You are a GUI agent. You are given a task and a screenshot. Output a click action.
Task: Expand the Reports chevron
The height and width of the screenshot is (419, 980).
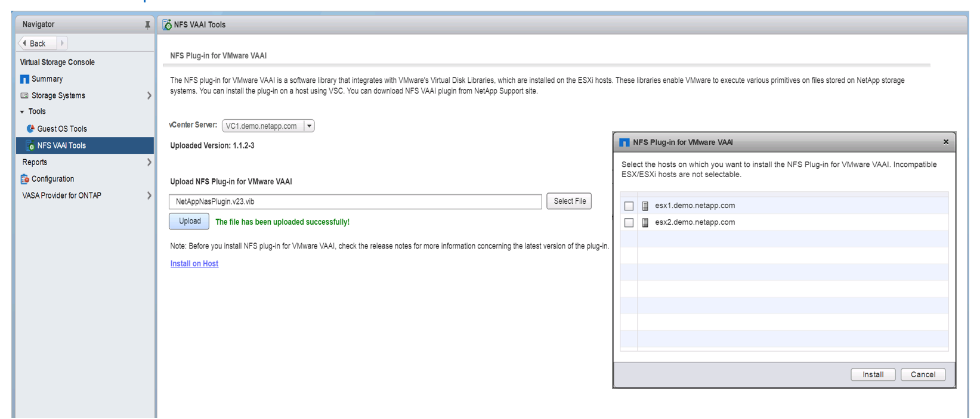149,162
